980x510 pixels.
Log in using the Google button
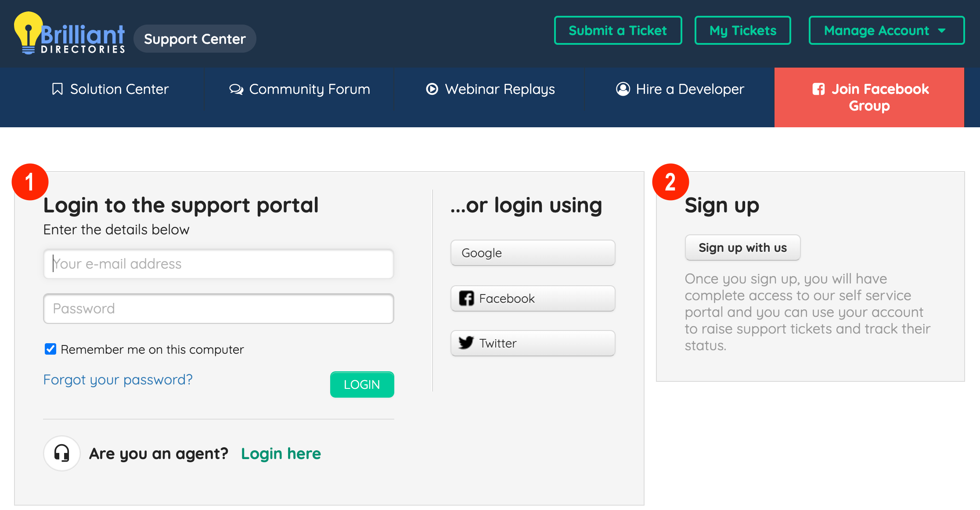(x=533, y=253)
